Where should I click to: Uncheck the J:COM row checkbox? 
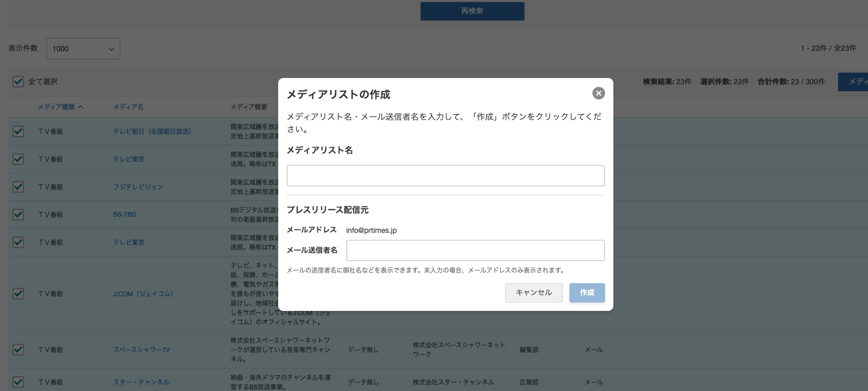(x=18, y=294)
